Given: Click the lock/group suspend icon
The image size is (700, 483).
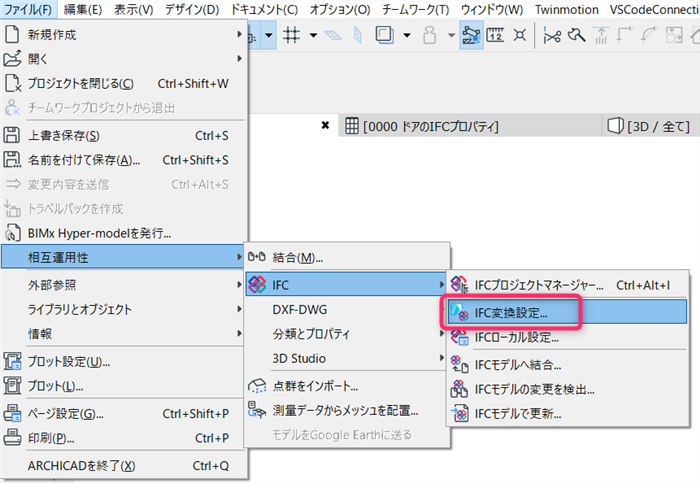Looking at the screenshot, I should (429, 35).
